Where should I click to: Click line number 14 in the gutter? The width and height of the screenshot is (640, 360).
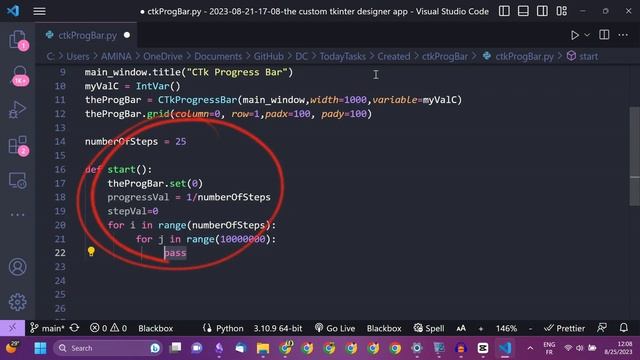click(60, 142)
